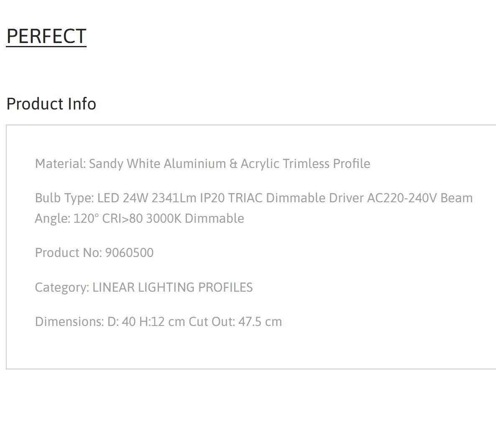Click the LED 24W 2341Lm text
The image size is (496, 448).
pos(147,198)
